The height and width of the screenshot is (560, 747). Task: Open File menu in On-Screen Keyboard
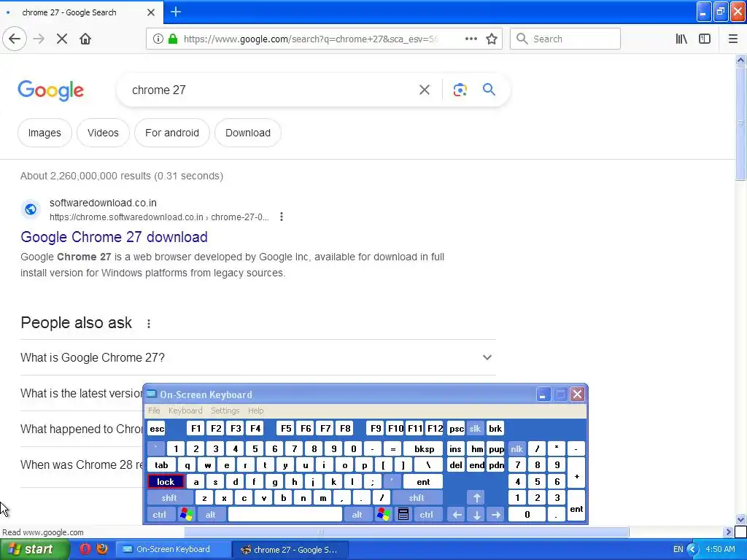coord(154,411)
